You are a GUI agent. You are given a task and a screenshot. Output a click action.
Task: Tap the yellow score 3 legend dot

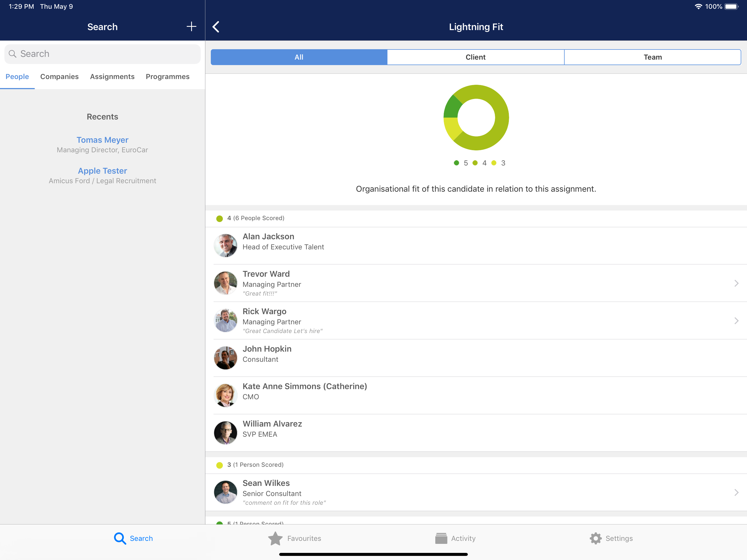[x=494, y=163]
